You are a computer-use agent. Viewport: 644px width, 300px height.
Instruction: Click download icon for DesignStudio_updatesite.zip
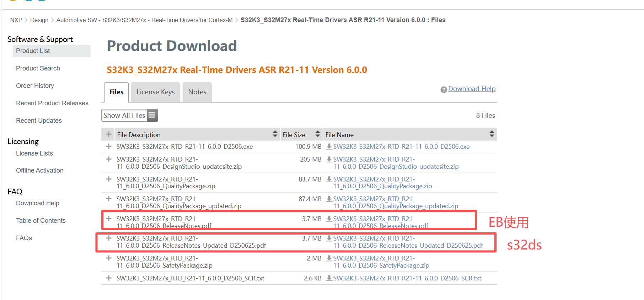(x=329, y=159)
